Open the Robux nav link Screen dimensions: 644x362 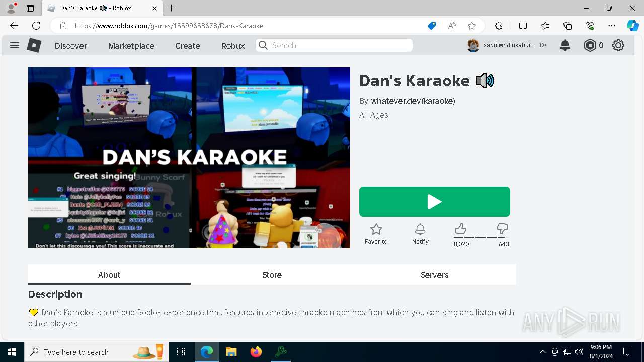[x=233, y=46]
